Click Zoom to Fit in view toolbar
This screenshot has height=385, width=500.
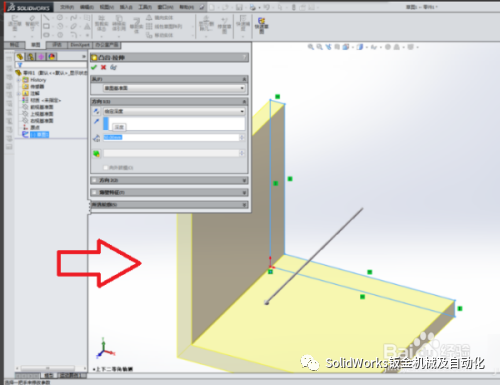tap(311, 47)
